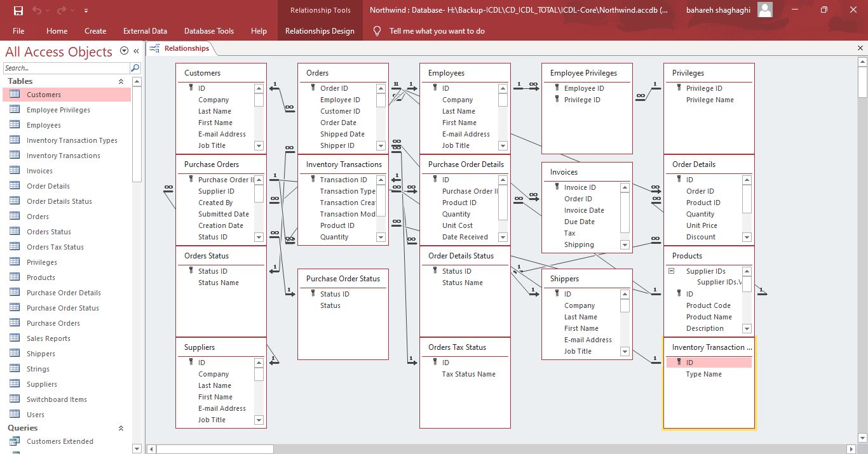
Task: Save the database with the Save icon
Action: coord(18,10)
